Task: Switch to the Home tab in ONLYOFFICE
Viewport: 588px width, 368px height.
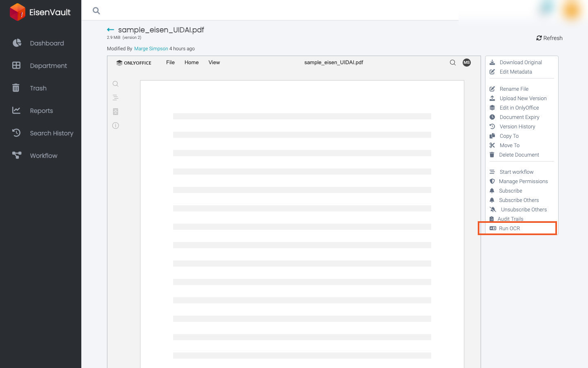Action: pyautogui.click(x=192, y=63)
